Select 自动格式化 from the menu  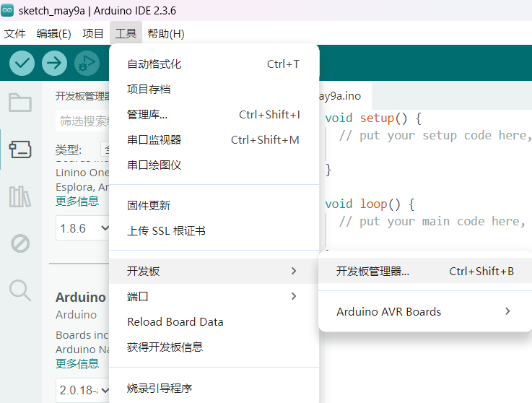click(x=214, y=64)
